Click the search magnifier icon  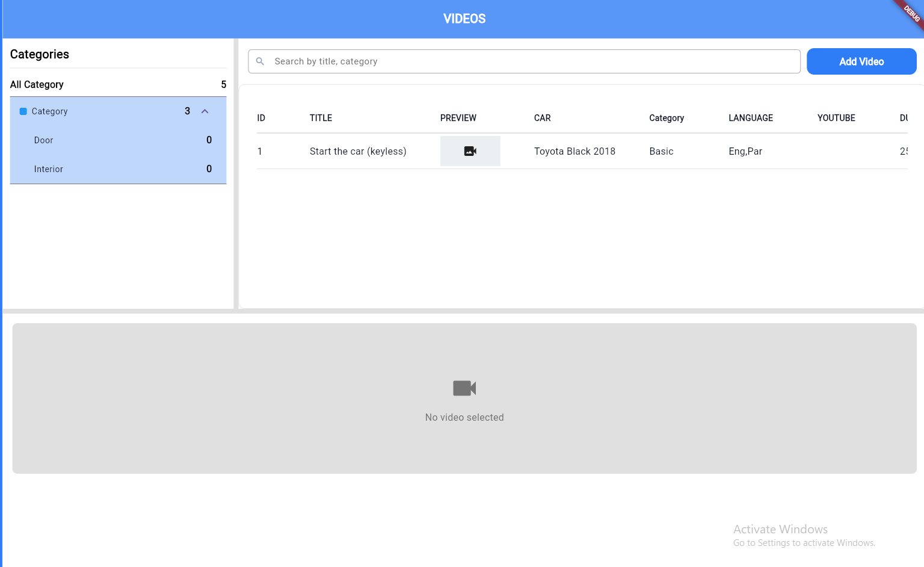tap(260, 61)
